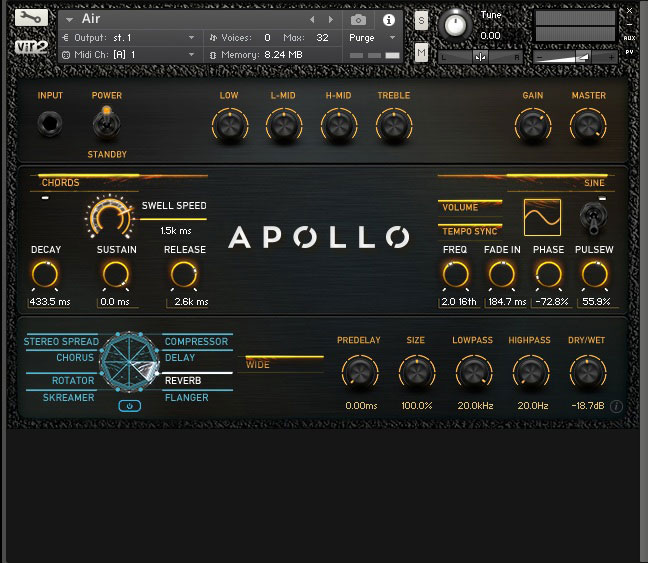Select the Compressor effect

[196, 341]
